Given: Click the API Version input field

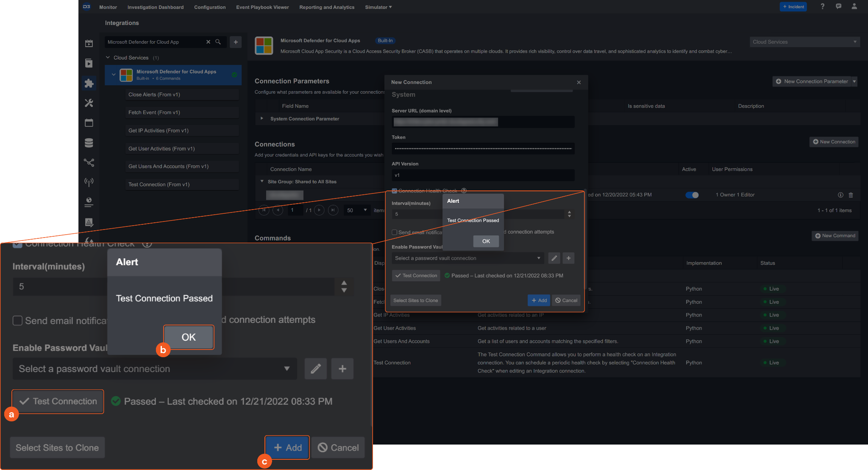Looking at the screenshot, I should click(483, 175).
